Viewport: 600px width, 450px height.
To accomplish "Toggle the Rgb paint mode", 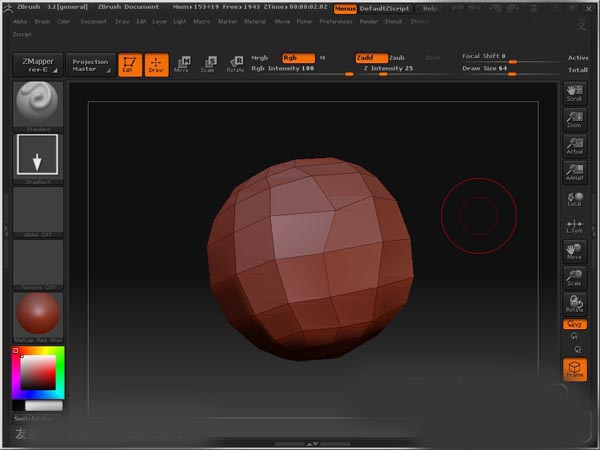I will coord(297,58).
